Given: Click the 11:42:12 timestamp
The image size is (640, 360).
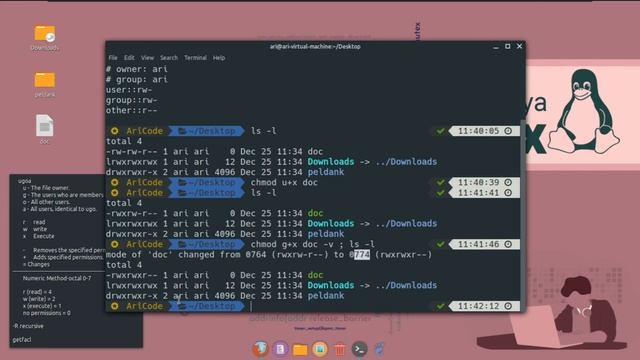Looking at the screenshot, I should (478, 306).
